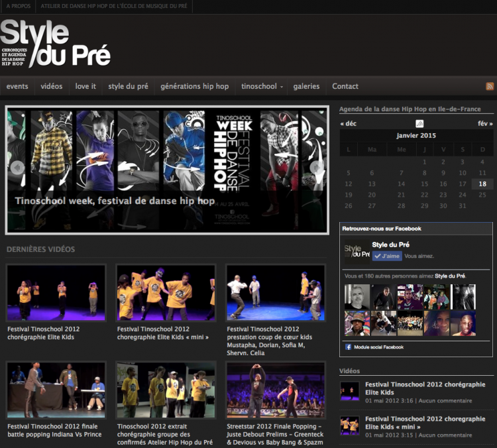497x448 pixels.
Task: Click first Facebook fan photo, grey-haired man
Action: click(357, 297)
